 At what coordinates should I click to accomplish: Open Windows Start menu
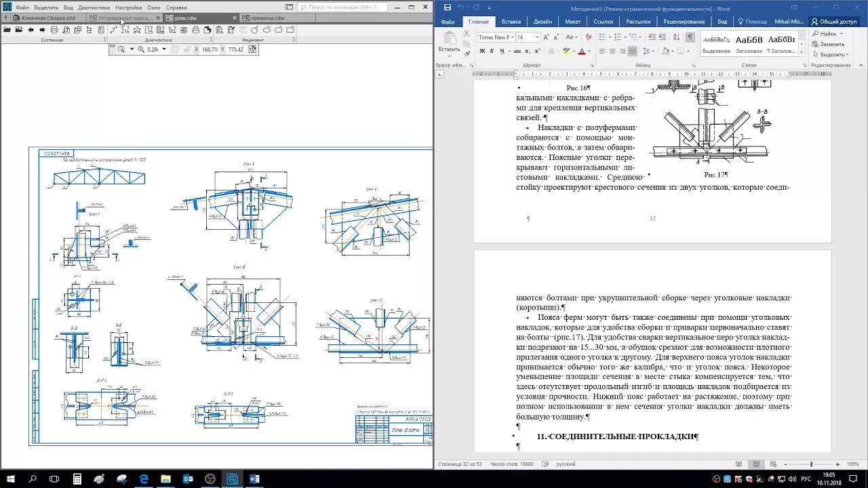(x=11, y=479)
